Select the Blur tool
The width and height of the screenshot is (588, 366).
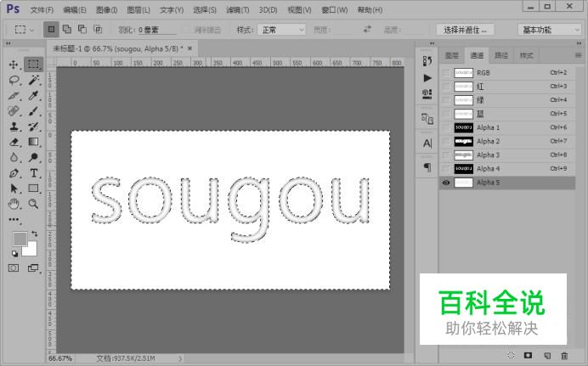(x=14, y=157)
